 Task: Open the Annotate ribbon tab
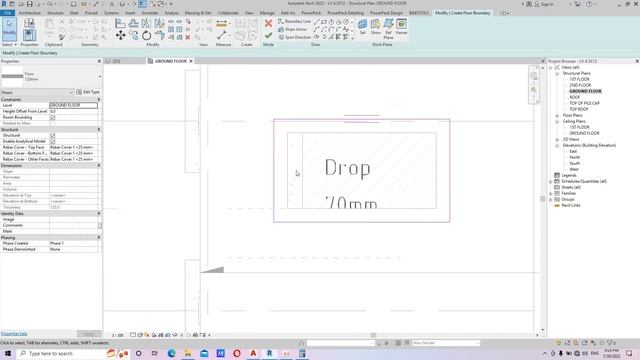click(x=149, y=13)
